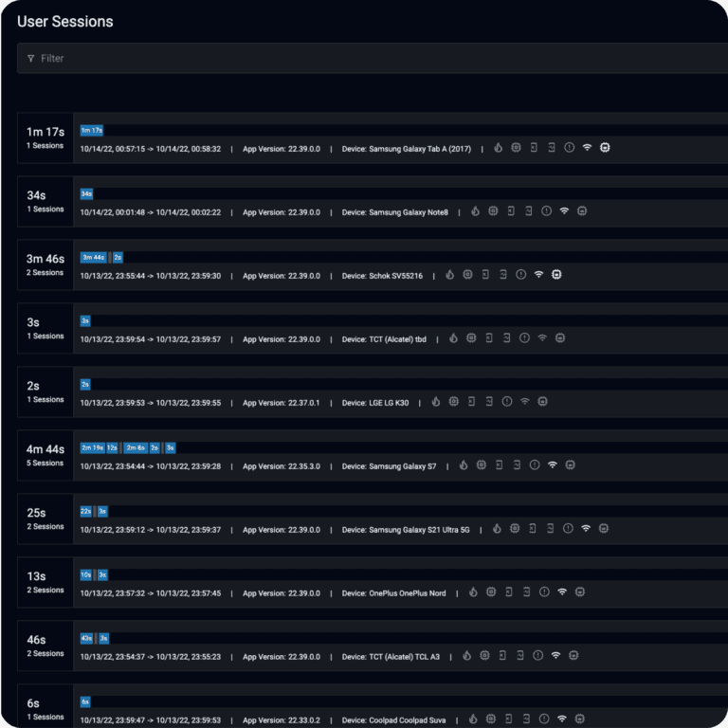Click the alert circle icon in TCL A3 row
Screen dimensions: 728x728
click(538, 656)
